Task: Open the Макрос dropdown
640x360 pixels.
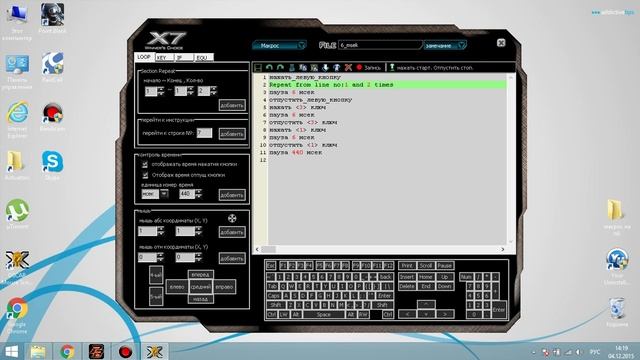Action: (x=280, y=45)
